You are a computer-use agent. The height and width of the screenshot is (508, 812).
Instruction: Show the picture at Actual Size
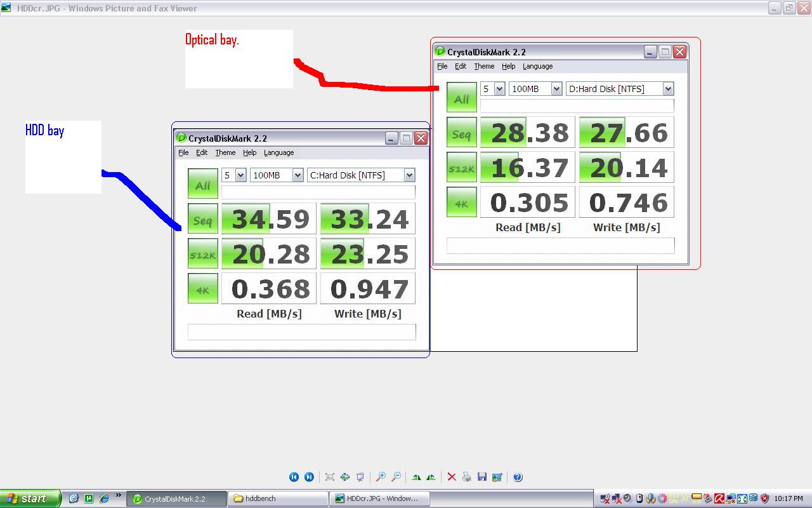click(345, 477)
